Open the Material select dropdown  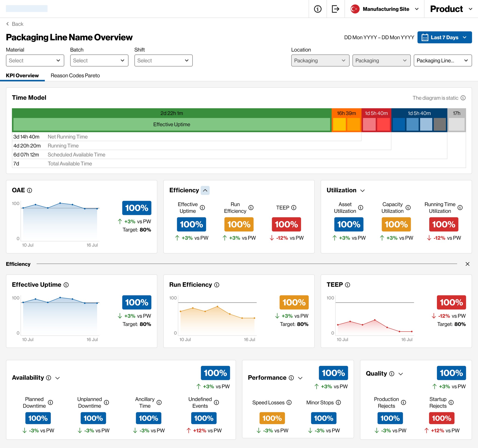[35, 61]
